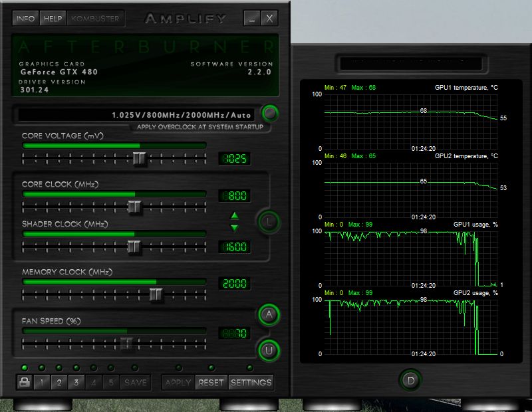
Task: Click the GPU2 temperature graph
Action: coord(411,190)
